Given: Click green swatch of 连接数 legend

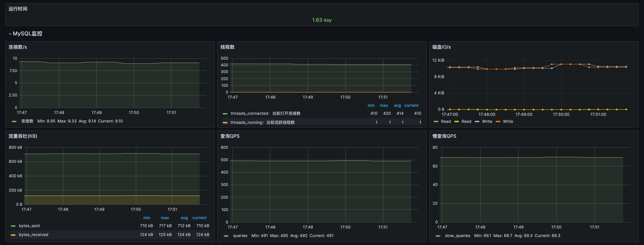Looking at the screenshot, I should [x=14, y=121].
